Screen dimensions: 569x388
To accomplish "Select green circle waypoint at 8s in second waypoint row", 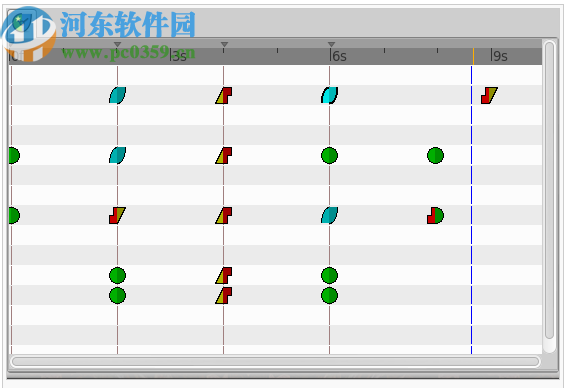I will 435,155.
